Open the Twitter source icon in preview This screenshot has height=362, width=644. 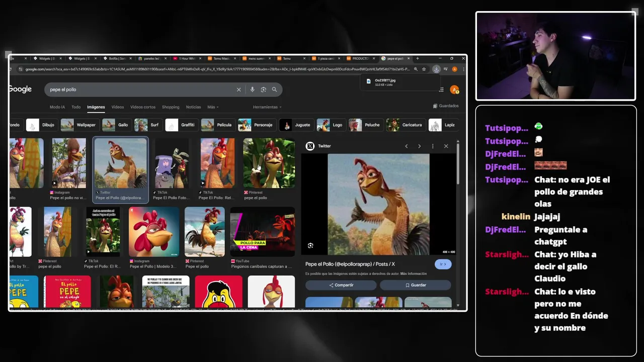click(x=310, y=146)
